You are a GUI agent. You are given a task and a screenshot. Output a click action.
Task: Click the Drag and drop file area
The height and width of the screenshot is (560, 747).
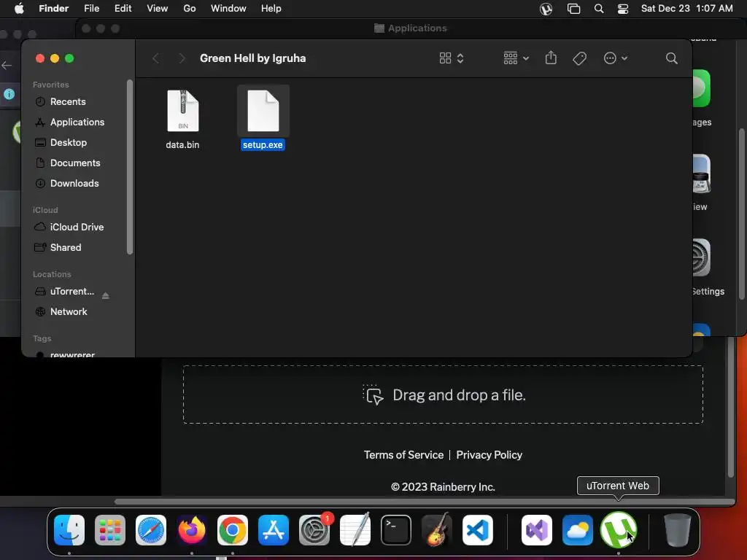click(443, 394)
